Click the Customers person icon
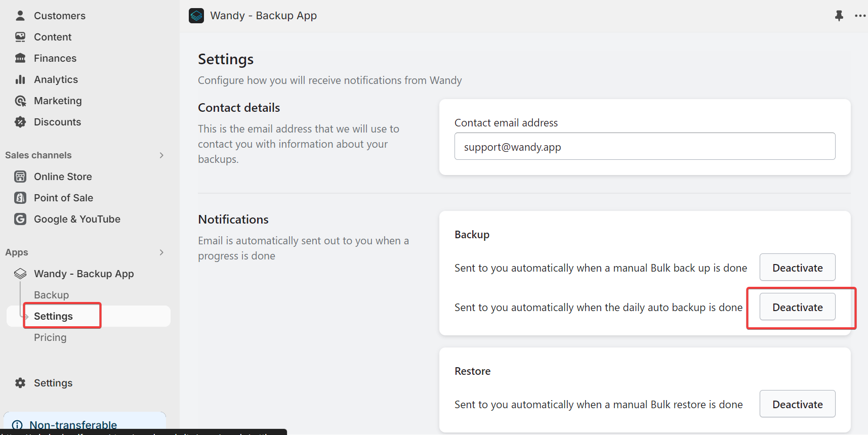The width and height of the screenshot is (868, 435). click(20, 16)
